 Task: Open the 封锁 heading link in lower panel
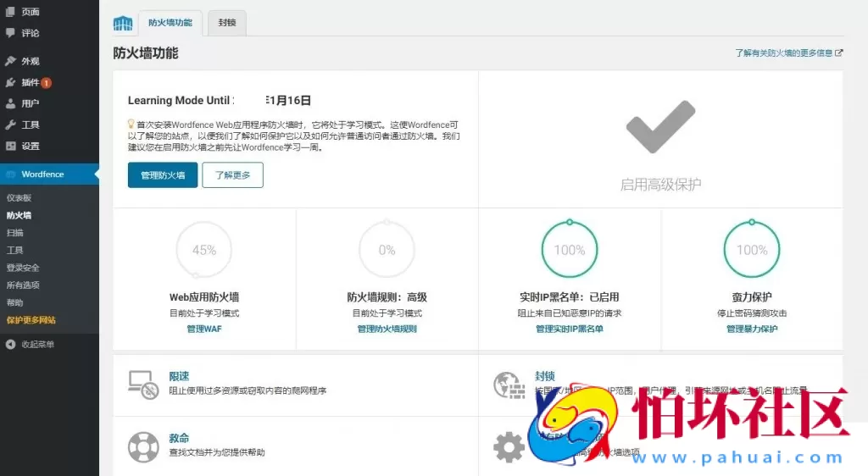(x=545, y=377)
